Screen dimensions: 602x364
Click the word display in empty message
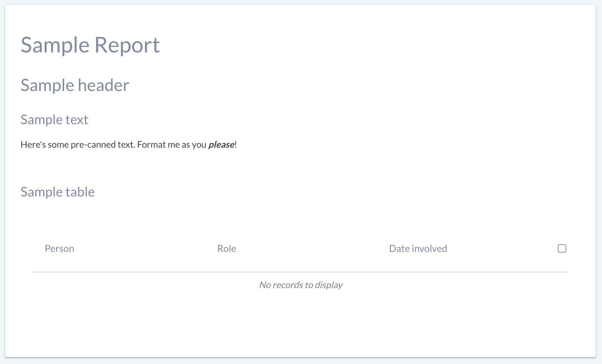(x=328, y=285)
